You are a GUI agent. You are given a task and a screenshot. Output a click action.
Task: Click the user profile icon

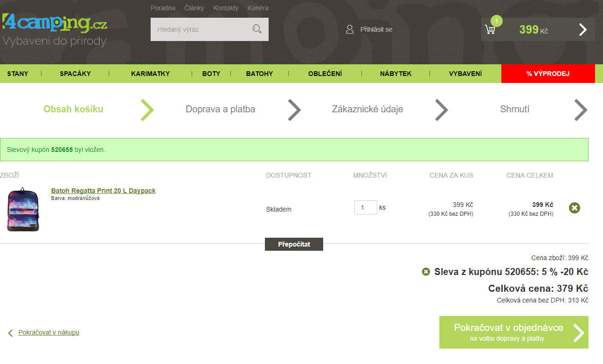(x=350, y=29)
